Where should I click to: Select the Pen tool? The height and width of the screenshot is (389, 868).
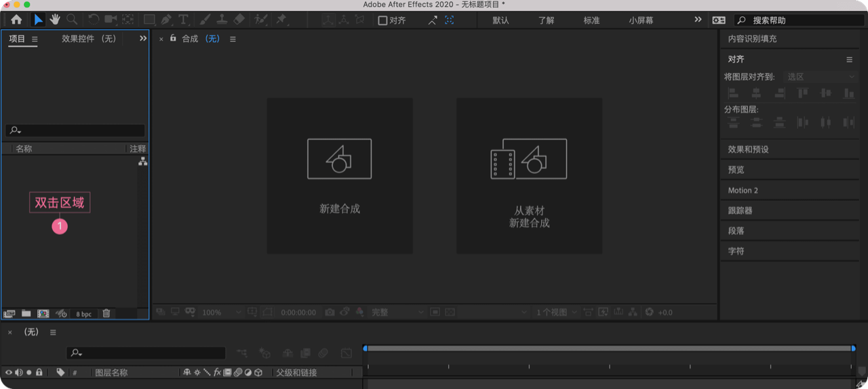click(x=166, y=20)
